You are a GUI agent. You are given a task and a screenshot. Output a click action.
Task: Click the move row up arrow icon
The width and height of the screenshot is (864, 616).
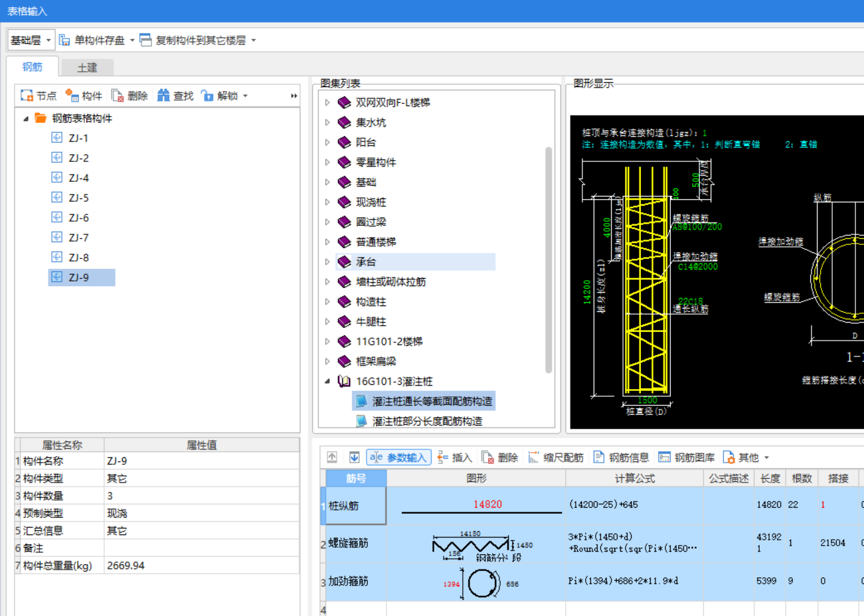(x=332, y=457)
